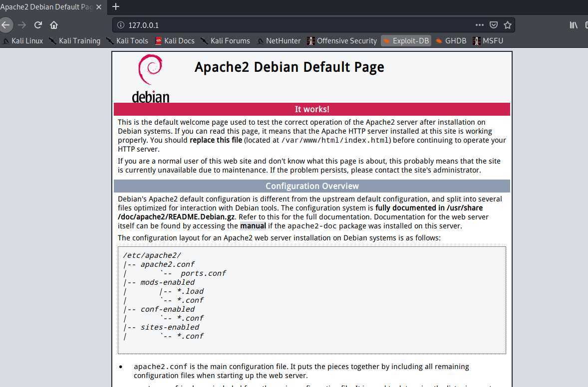Click the Configuration Overview section header
This screenshot has height=387, width=588.
tap(312, 186)
